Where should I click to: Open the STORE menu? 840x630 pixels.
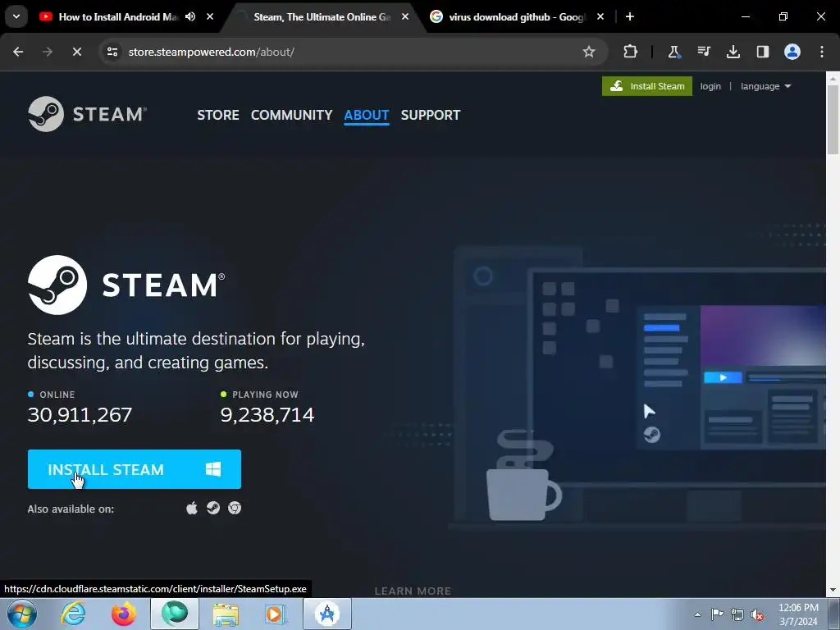click(x=218, y=115)
